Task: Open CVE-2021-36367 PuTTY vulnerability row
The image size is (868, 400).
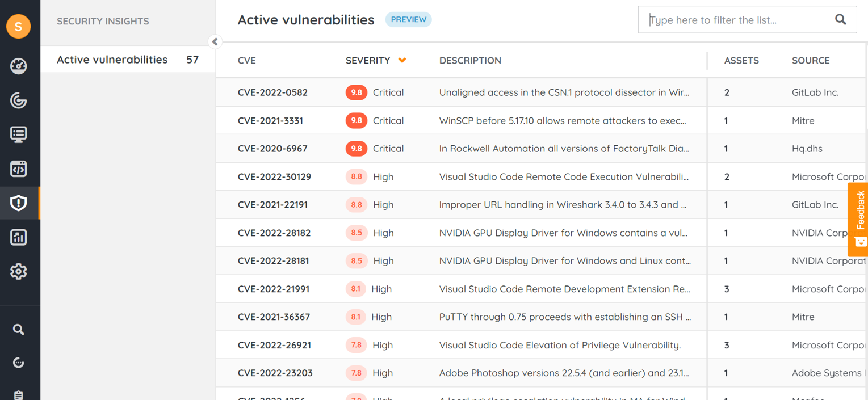Action: (274, 317)
